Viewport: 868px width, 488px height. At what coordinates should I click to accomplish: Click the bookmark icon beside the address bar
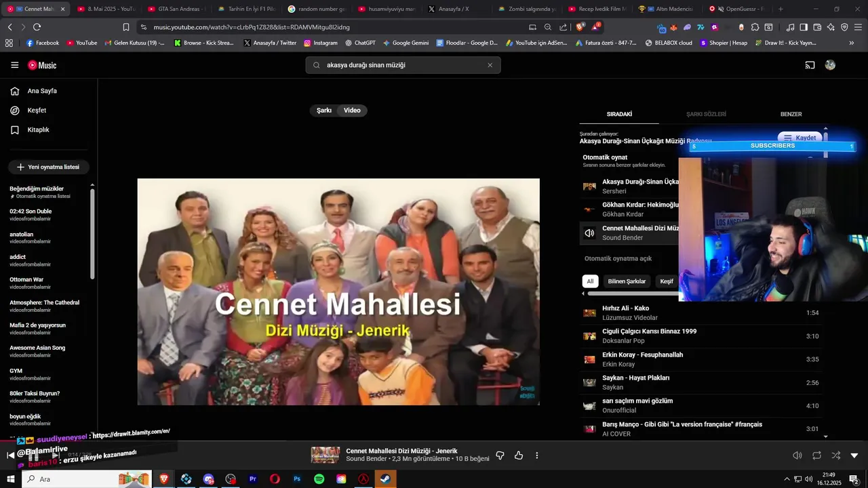click(x=126, y=27)
